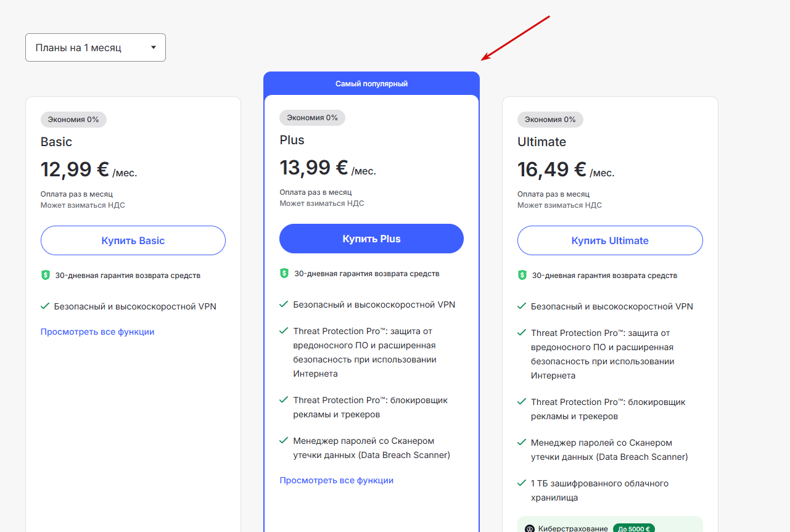Viewport: 790px width, 532px height.
Task: Click 'Может взиматься НДС' in Basic card
Action: point(83,205)
